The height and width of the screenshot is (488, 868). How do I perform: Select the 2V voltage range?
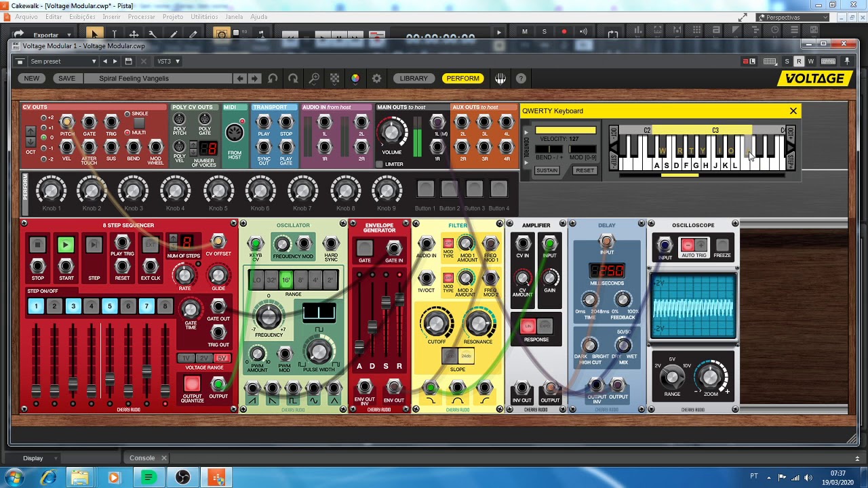[203, 358]
